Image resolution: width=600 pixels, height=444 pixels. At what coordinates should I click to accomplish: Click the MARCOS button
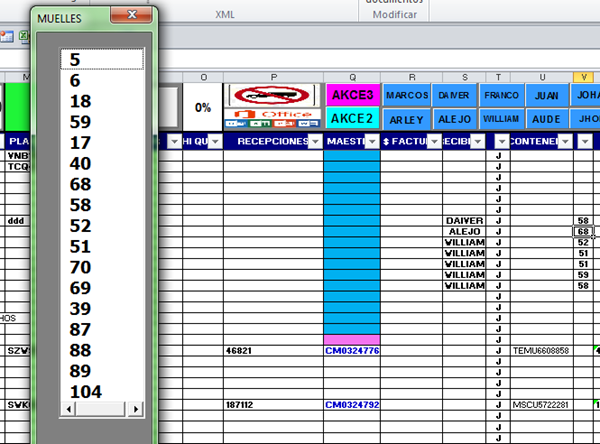(407, 95)
